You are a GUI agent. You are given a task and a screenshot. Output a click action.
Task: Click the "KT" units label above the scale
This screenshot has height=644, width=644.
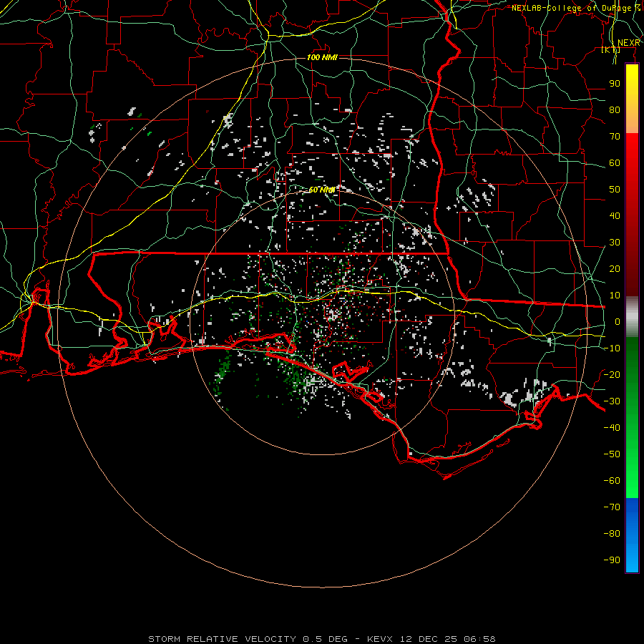click(610, 50)
